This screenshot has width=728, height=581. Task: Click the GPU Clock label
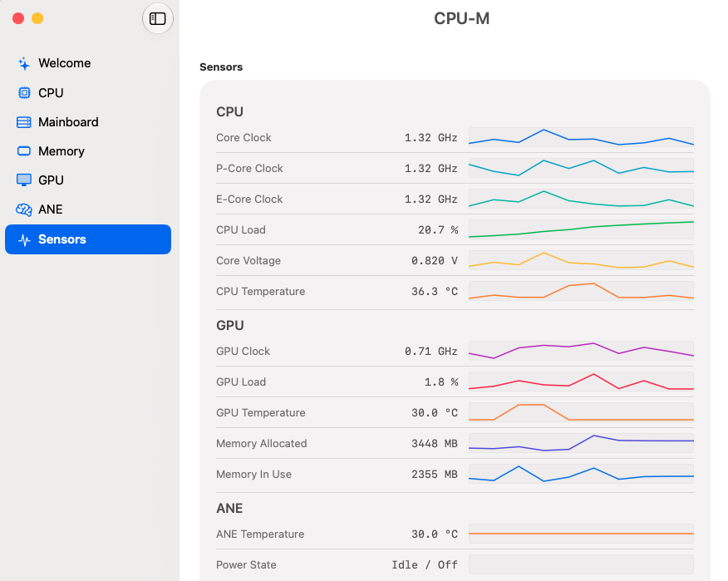243,351
